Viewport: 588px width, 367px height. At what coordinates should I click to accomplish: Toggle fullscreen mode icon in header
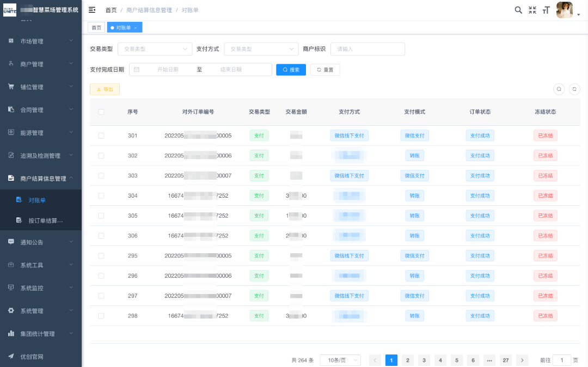click(x=532, y=10)
